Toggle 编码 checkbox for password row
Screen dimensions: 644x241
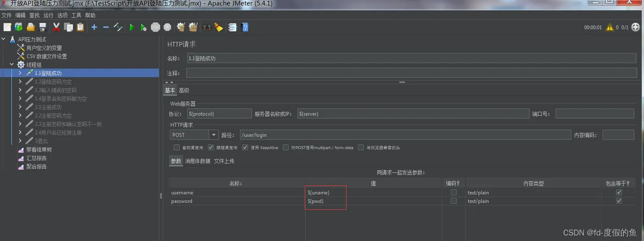click(454, 201)
